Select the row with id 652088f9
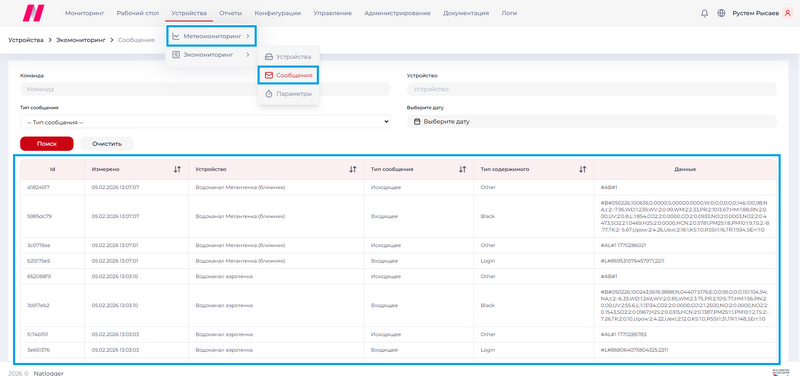800x376 pixels. tap(399, 277)
